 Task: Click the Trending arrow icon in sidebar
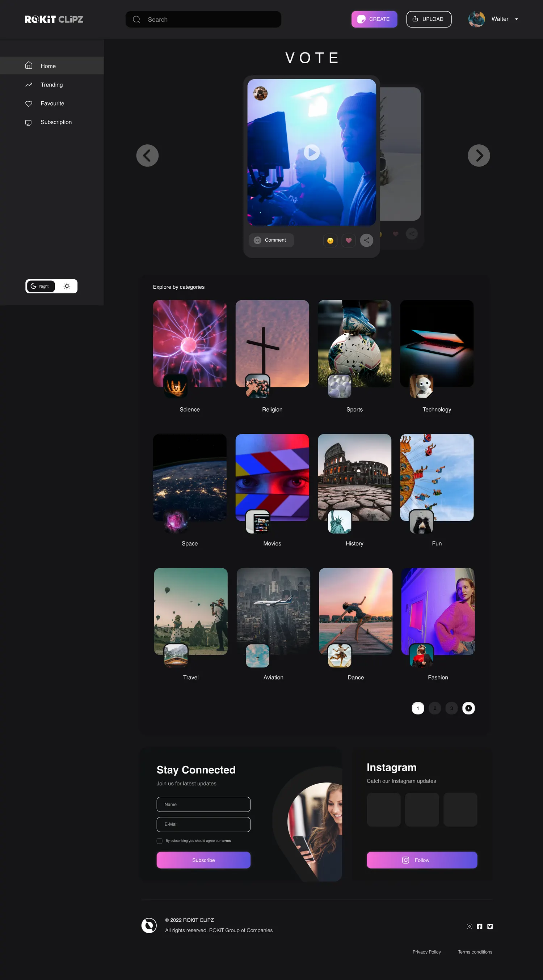click(29, 84)
